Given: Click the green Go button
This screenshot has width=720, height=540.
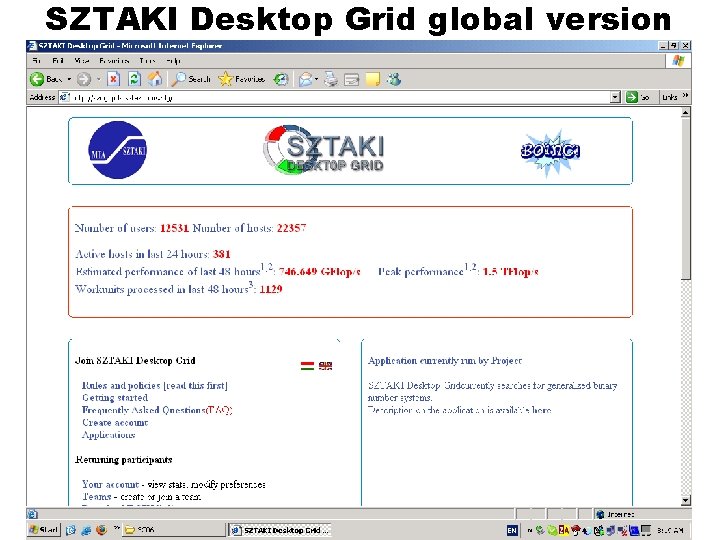Looking at the screenshot, I should pyautogui.click(x=638, y=97).
